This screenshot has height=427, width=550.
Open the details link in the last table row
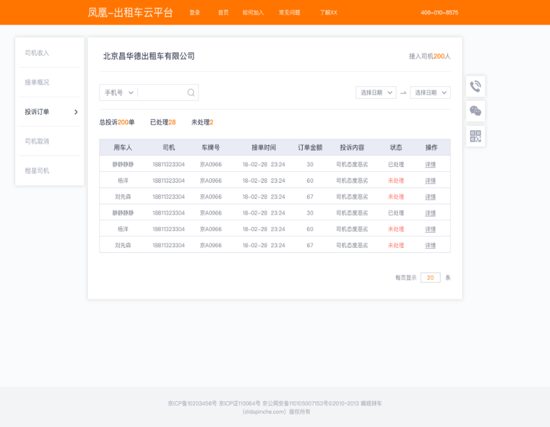430,246
